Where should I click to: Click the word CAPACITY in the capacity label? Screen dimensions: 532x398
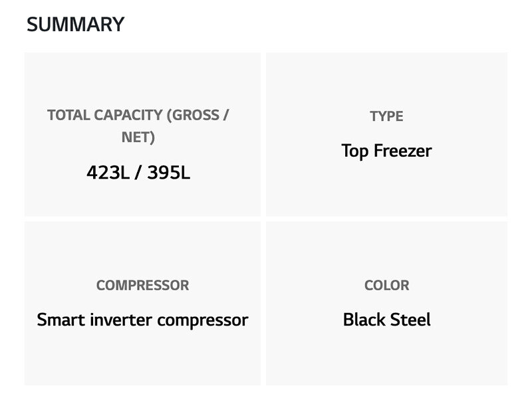[126, 115]
